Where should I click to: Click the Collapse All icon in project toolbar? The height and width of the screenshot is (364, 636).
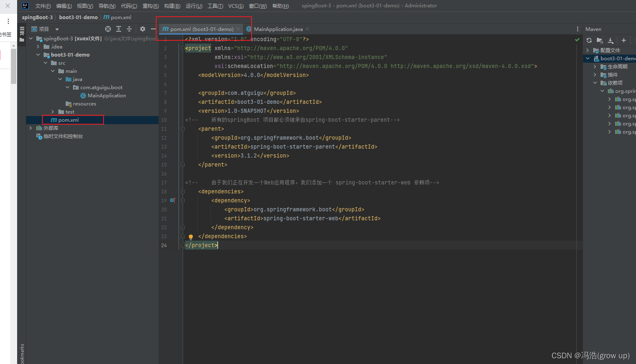tap(129, 29)
